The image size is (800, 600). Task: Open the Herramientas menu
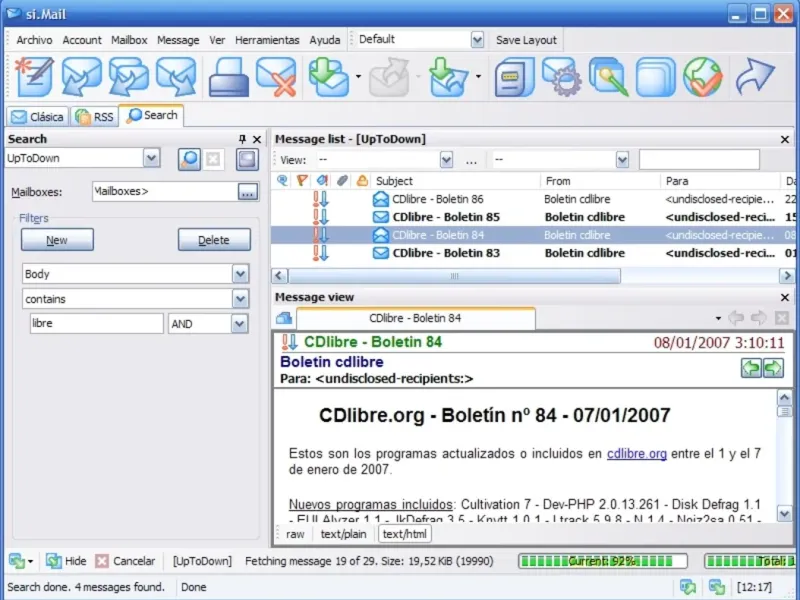[x=267, y=40]
